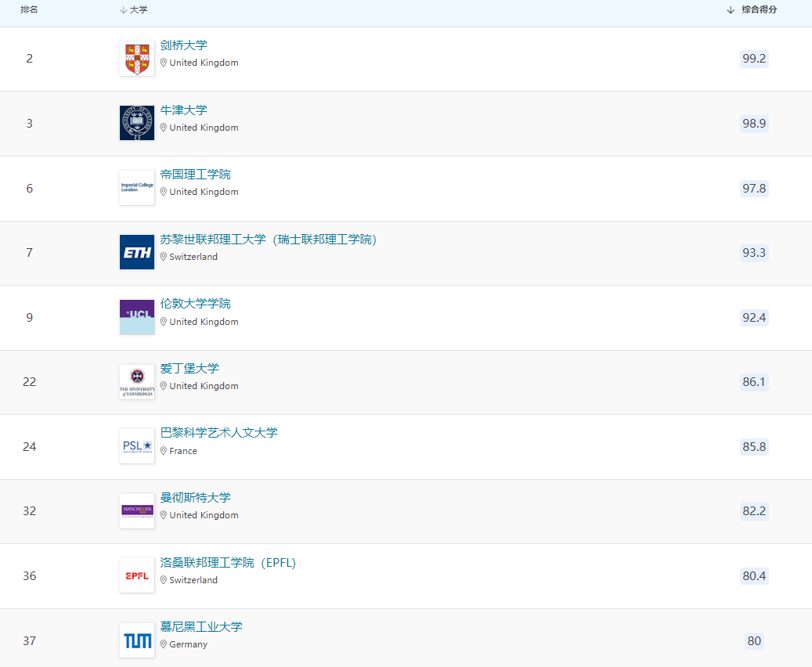Click the 排名 column header
The width and height of the screenshot is (812, 667).
click(x=29, y=10)
